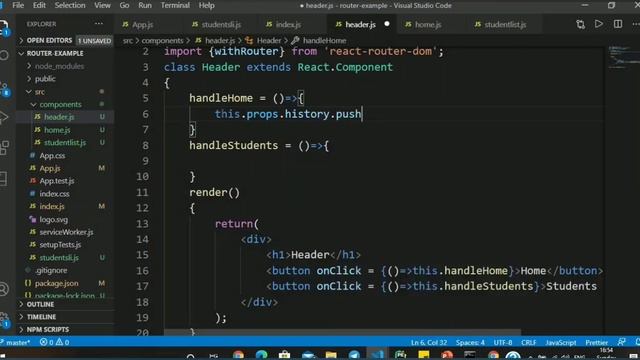Open the Source Control view in activity bar

coord(4,89)
